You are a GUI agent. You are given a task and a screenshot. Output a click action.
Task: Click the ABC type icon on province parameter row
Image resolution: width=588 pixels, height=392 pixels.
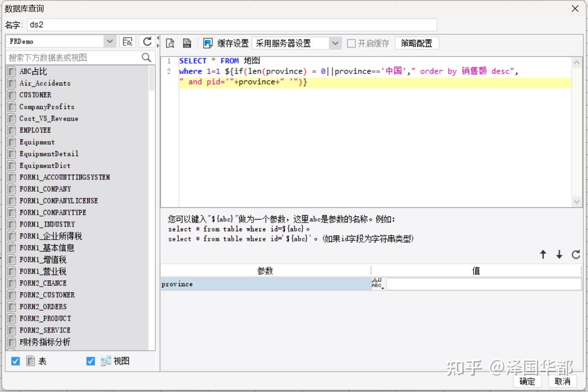(377, 284)
